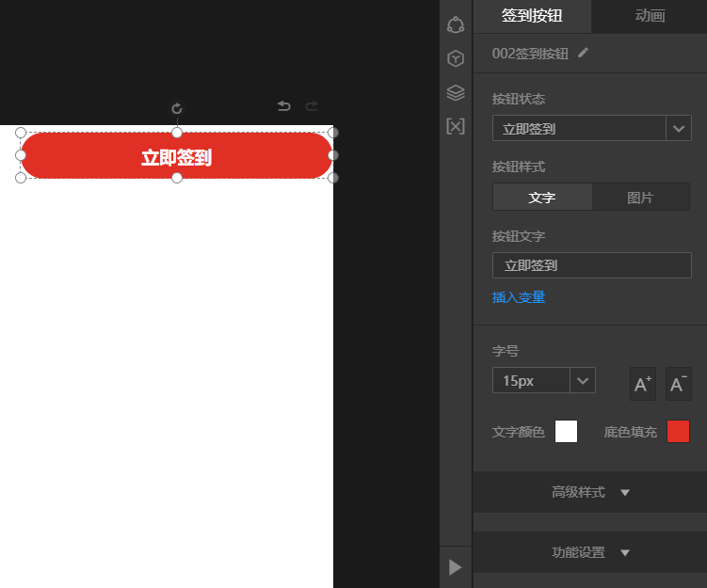Select 图片 button style
Image resolution: width=707 pixels, height=588 pixels.
point(640,197)
